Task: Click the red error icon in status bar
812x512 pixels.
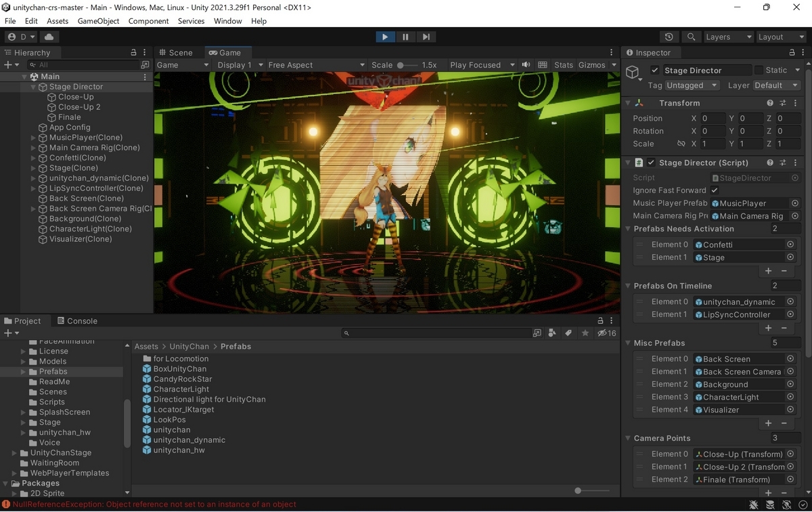Action: click(6, 505)
